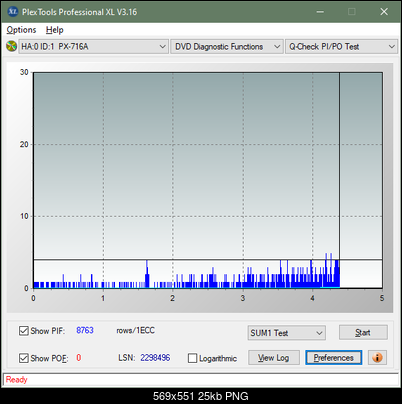Click the PlexTools XL title bar logo
Screen dimensions: 402x404
coord(13,12)
